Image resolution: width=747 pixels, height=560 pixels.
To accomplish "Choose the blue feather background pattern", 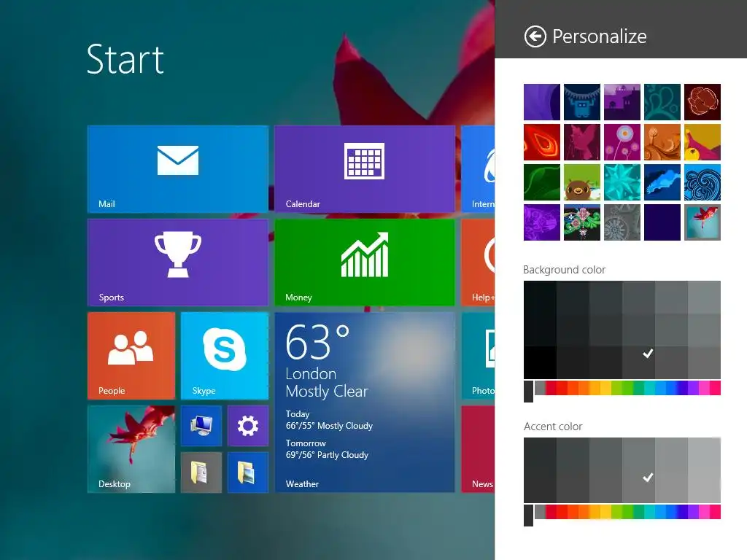I will [x=662, y=182].
